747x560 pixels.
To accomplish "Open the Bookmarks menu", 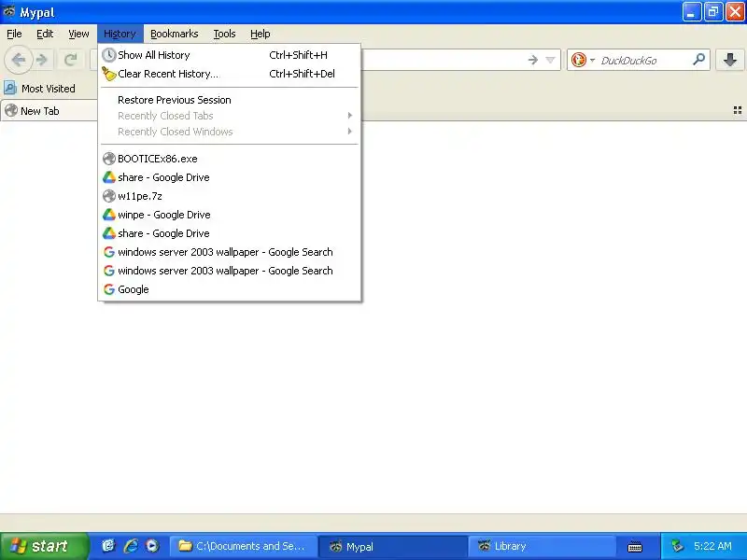I will coord(175,34).
